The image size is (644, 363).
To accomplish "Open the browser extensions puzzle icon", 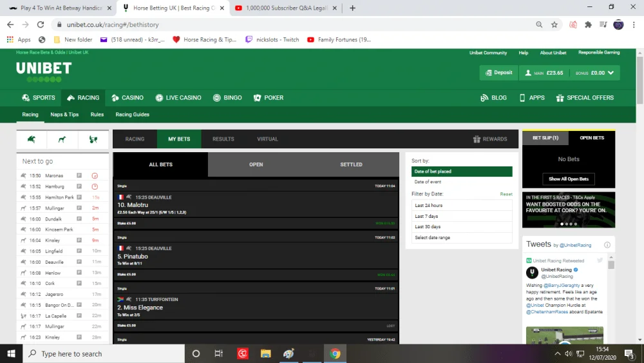I will tap(588, 25).
